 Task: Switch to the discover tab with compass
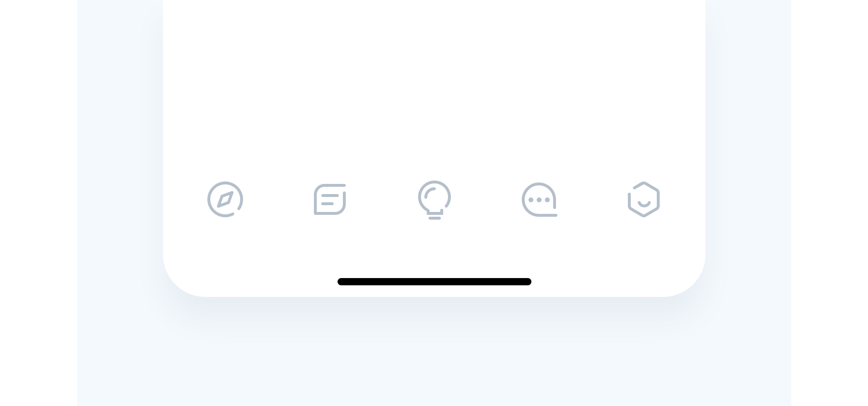click(225, 199)
